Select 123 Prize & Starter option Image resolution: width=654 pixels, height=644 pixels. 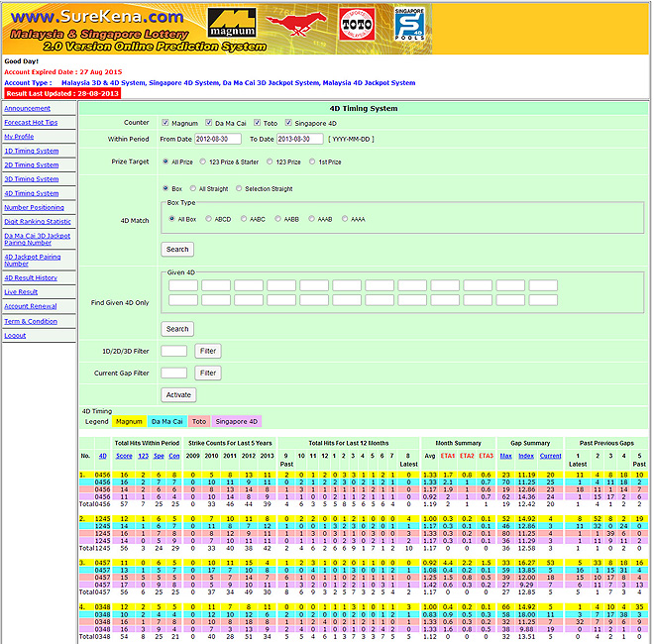coord(203,161)
